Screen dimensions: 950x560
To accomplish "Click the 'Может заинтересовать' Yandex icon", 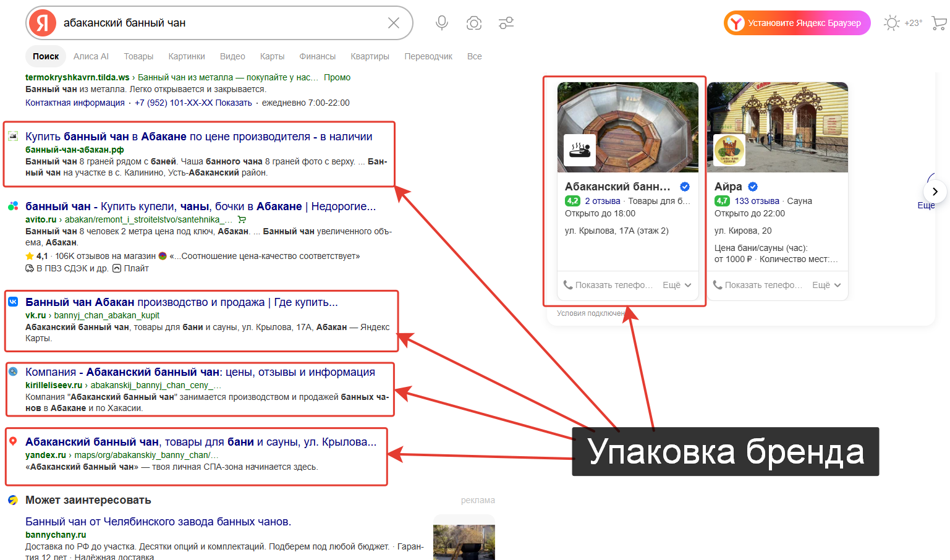I will 12,499.
